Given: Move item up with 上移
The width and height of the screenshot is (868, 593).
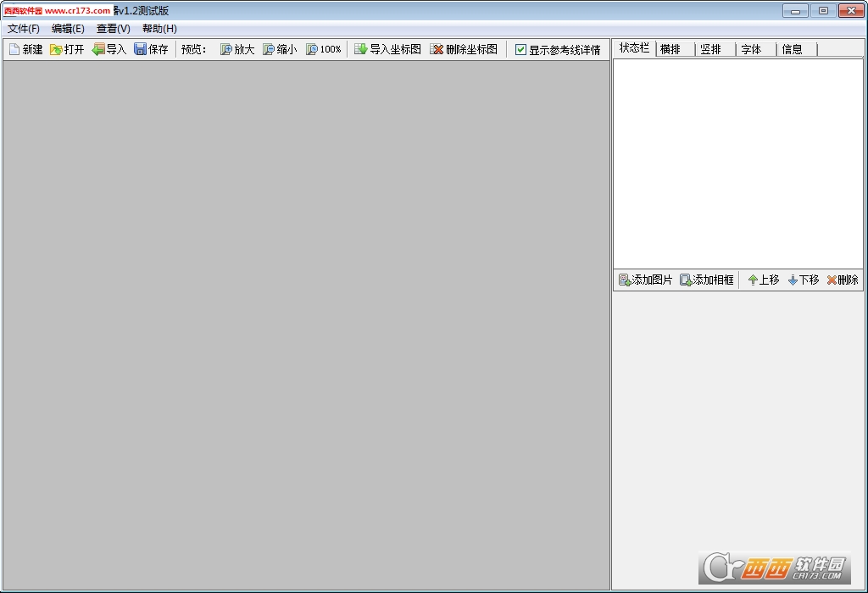Looking at the screenshot, I should (763, 280).
